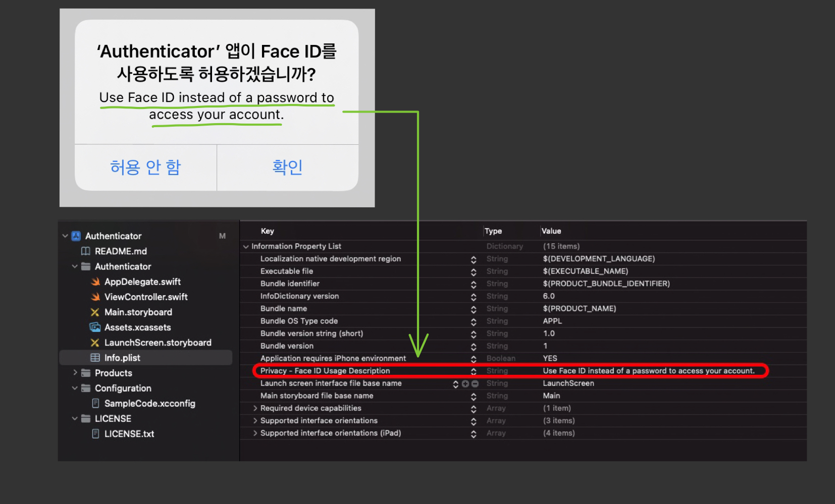835x504 pixels.
Task: Open key stepper for Executable file
Action: click(474, 272)
